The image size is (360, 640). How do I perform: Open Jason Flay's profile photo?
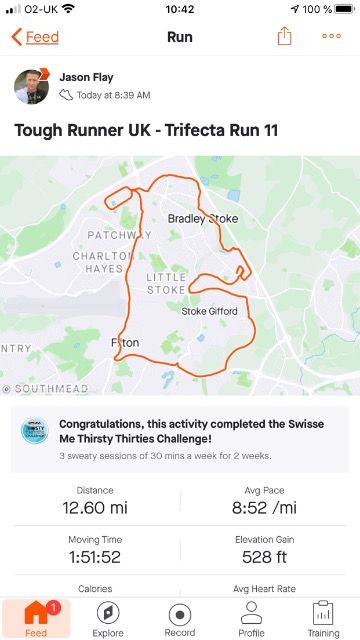click(x=31, y=87)
